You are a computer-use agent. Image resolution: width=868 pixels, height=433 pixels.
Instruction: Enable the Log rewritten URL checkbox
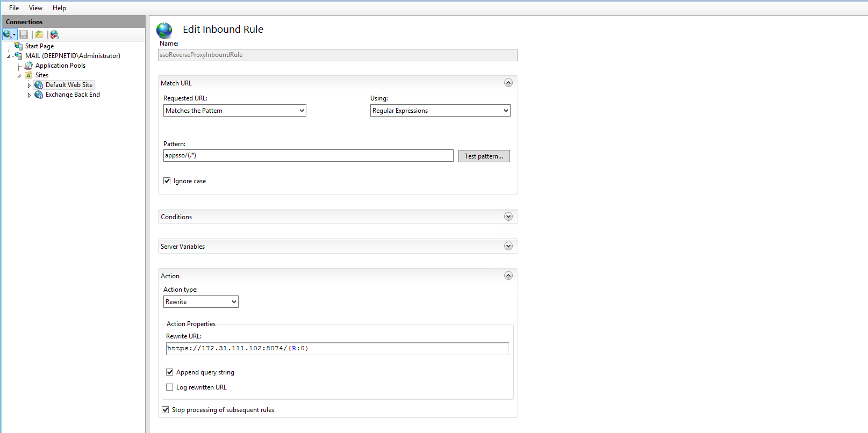coord(170,387)
